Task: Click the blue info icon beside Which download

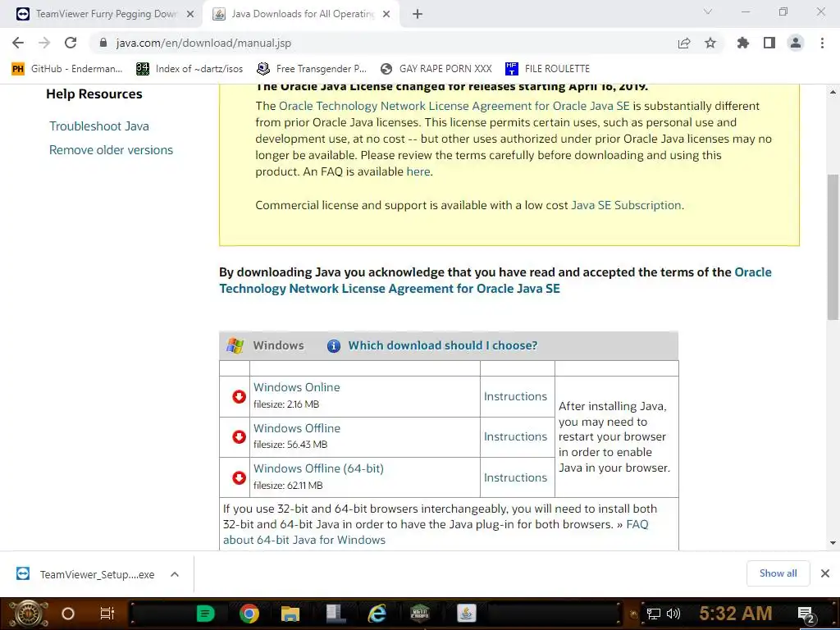Action: [333, 346]
